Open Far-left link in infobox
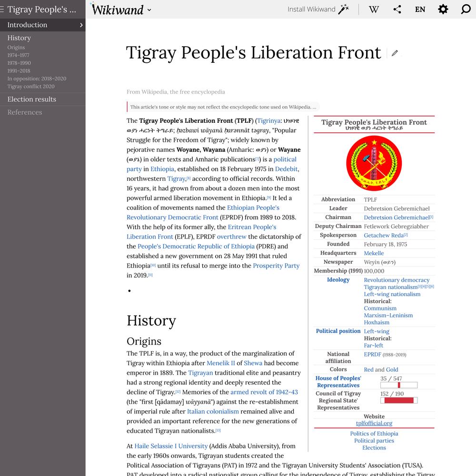The height and width of the screenshot is (476, 476). (373, 346)
